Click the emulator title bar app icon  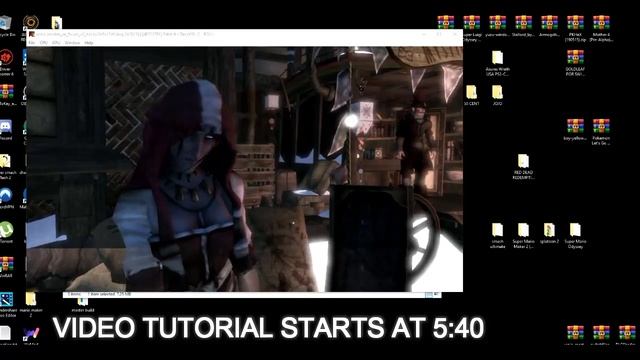click(32, 34)
